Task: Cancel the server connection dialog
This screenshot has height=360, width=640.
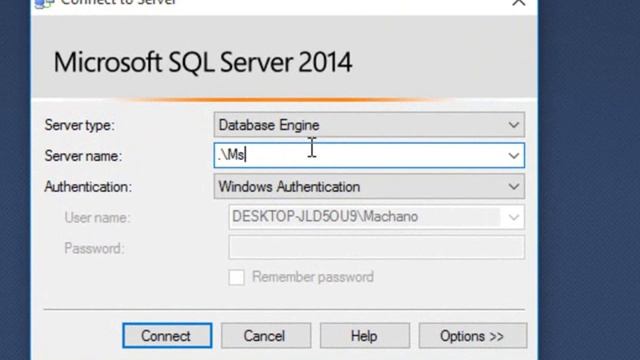Action: (266, 336)
